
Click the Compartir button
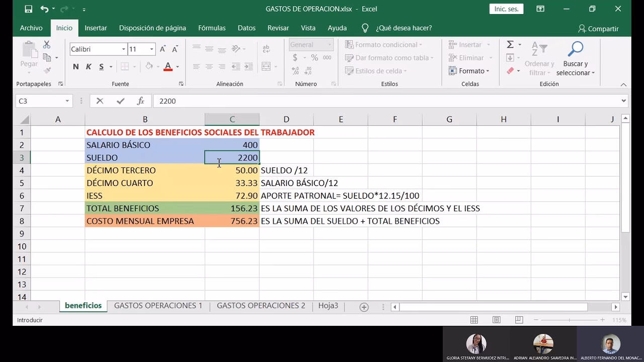click(x=598, y=29)
